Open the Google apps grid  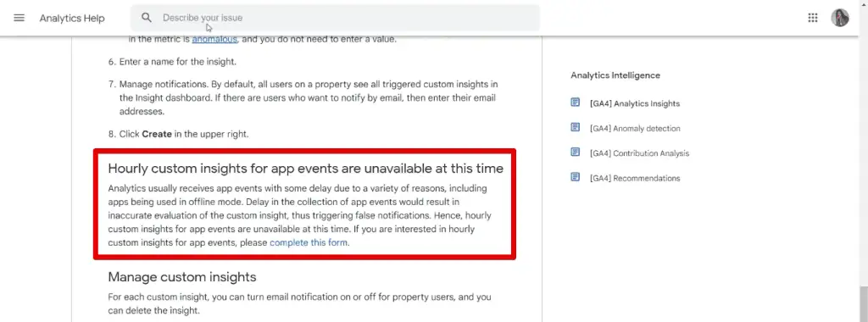click(813, 18)
